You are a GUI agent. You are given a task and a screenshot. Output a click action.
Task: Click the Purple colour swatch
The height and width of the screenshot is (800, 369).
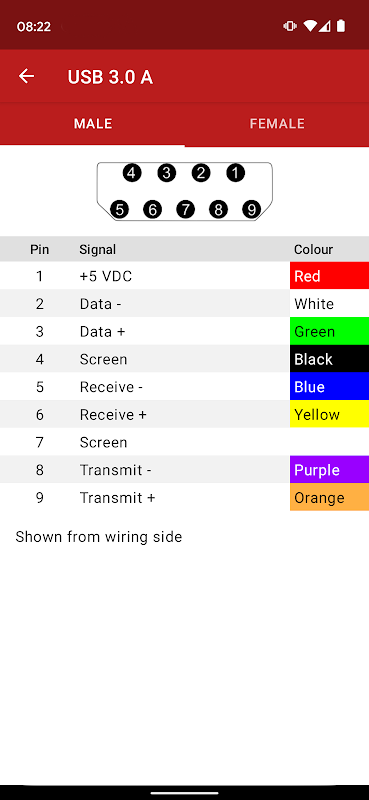(x=329, y=470)
